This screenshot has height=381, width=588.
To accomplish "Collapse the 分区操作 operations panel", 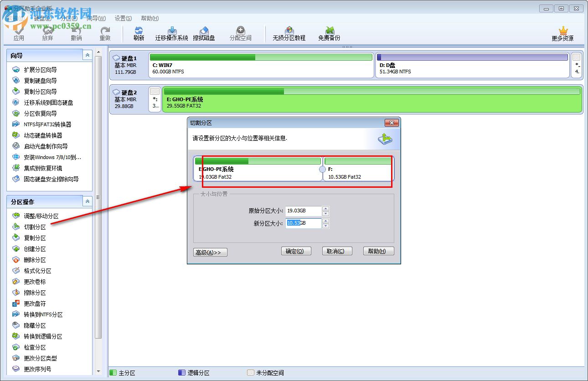I will tap(87, 201).
